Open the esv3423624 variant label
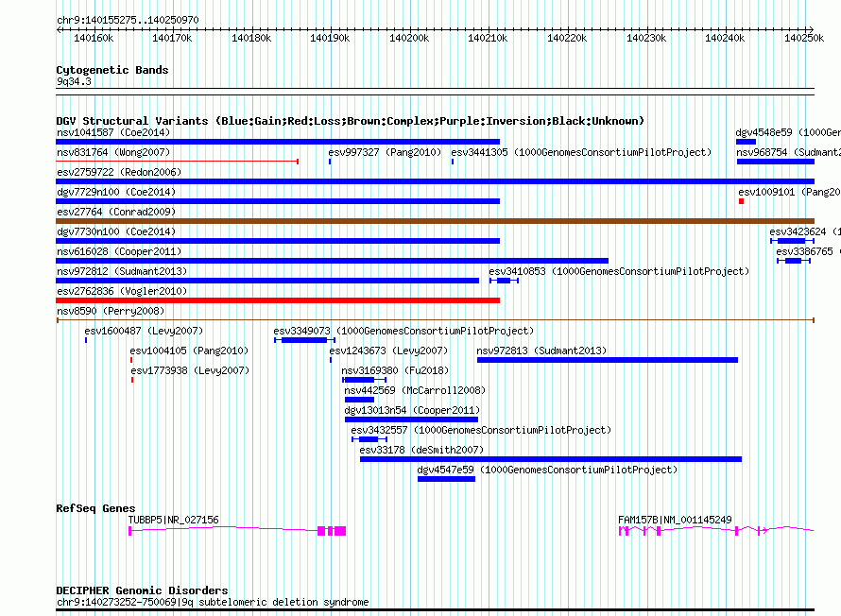Screen dimensions: 841x616 804,231
